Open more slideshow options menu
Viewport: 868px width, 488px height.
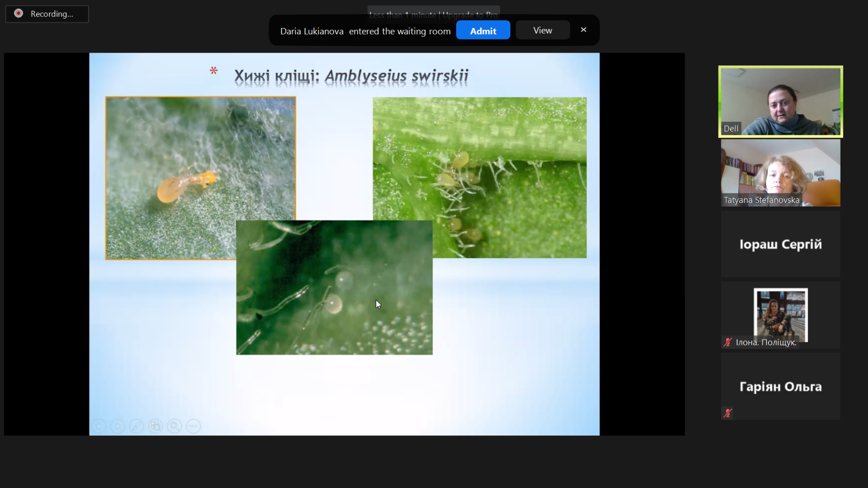193,426
